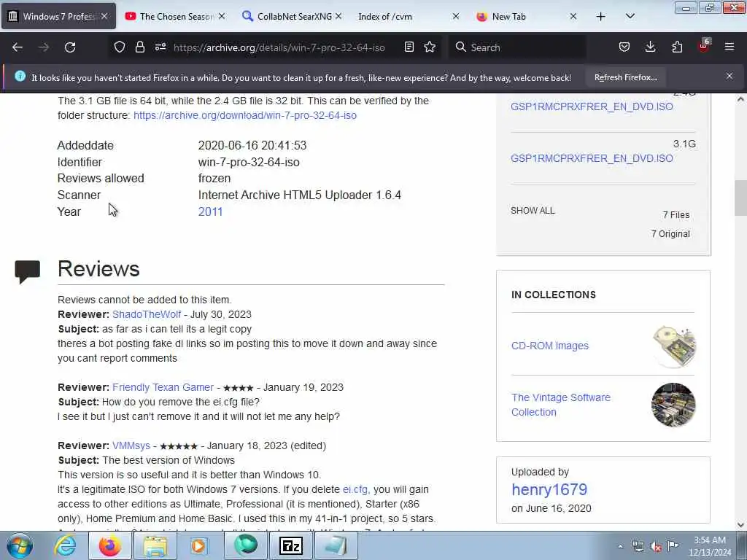Launch Internet Explorer from taskbar

[65, 545]
